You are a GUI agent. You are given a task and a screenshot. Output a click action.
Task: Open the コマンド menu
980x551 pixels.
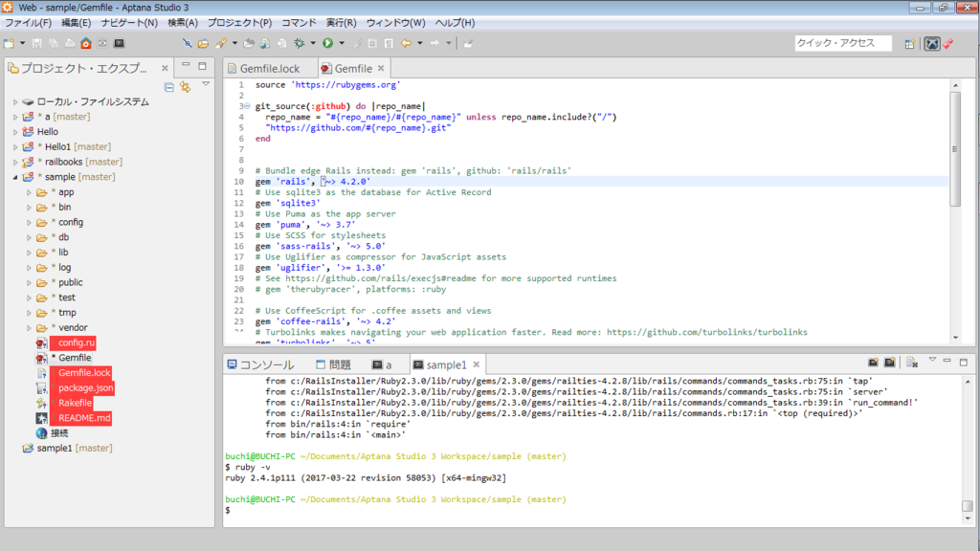pos(299,23)
